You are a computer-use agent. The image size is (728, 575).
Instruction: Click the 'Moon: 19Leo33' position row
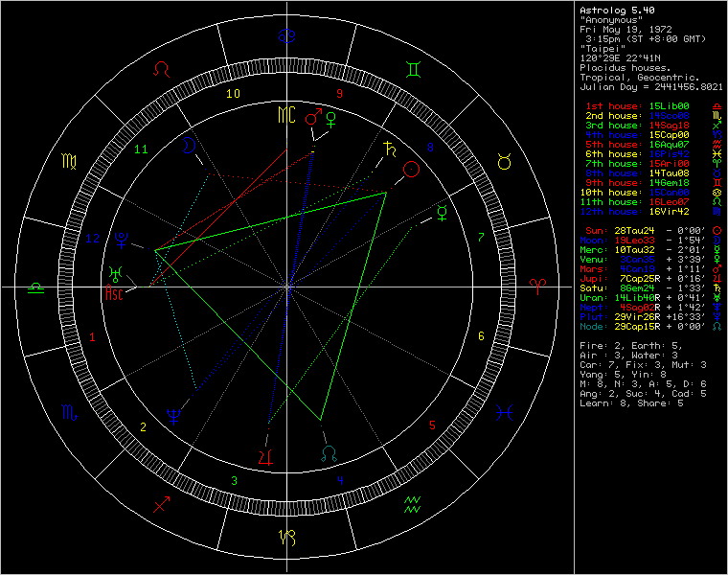coord(651,241)
